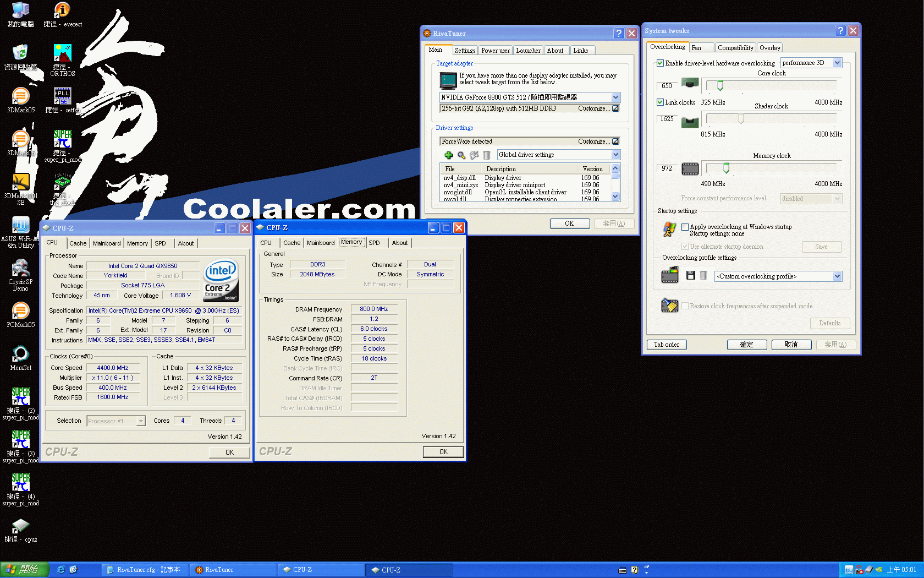Open super_pi_mod (4) shortcut icon

click(x=20, y=489)
